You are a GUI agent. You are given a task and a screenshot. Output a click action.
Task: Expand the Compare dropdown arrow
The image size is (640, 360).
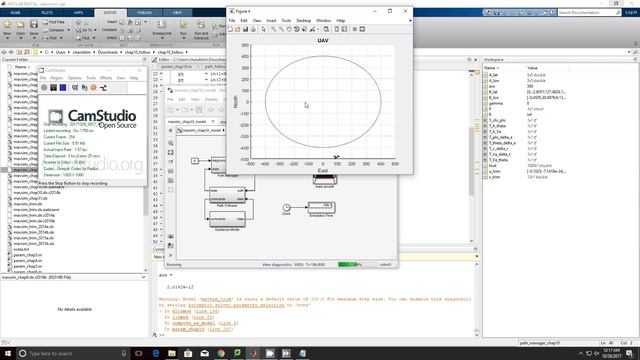68,30
